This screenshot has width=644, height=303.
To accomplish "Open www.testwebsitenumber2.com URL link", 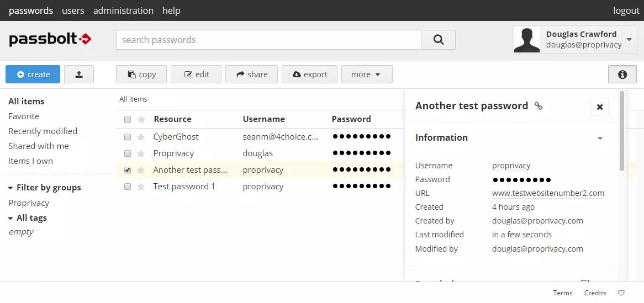I will [548, 193].
